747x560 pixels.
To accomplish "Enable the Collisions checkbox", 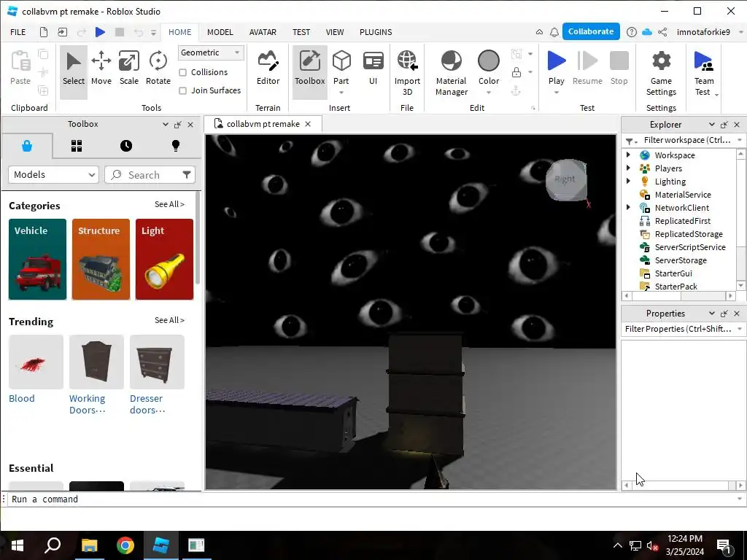I will click(x=182, y=72).
